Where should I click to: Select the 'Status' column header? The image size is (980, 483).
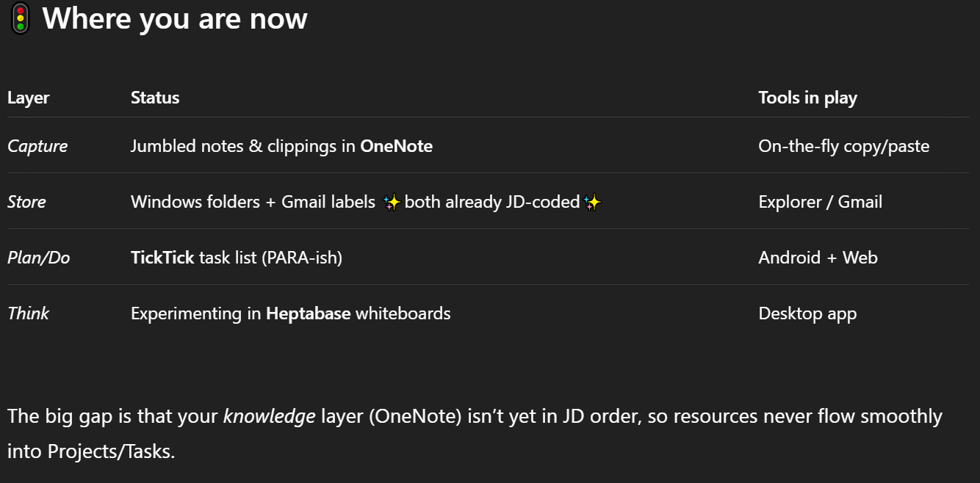(155, 98)
